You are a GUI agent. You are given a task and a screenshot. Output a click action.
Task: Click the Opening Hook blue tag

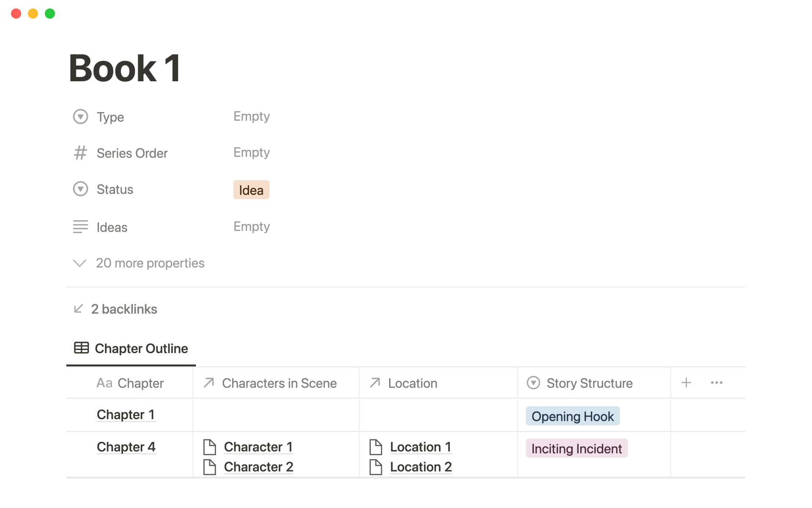(572, 417)
